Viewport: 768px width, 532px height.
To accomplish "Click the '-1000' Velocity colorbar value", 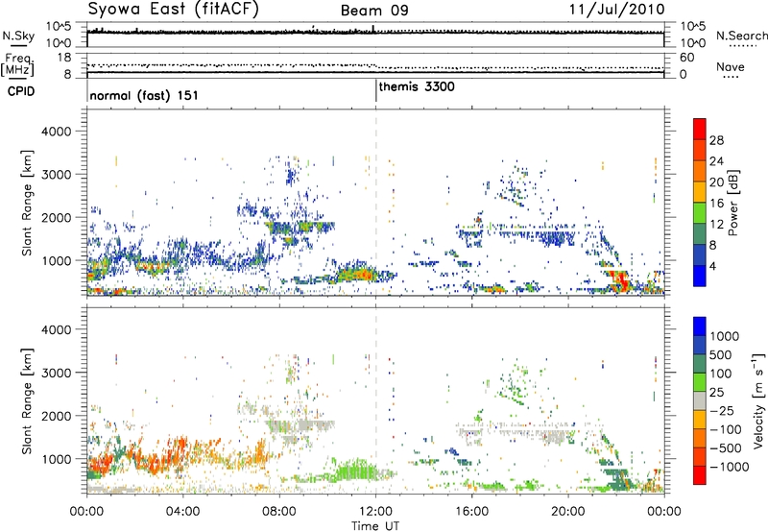I will tap(729, 467).
